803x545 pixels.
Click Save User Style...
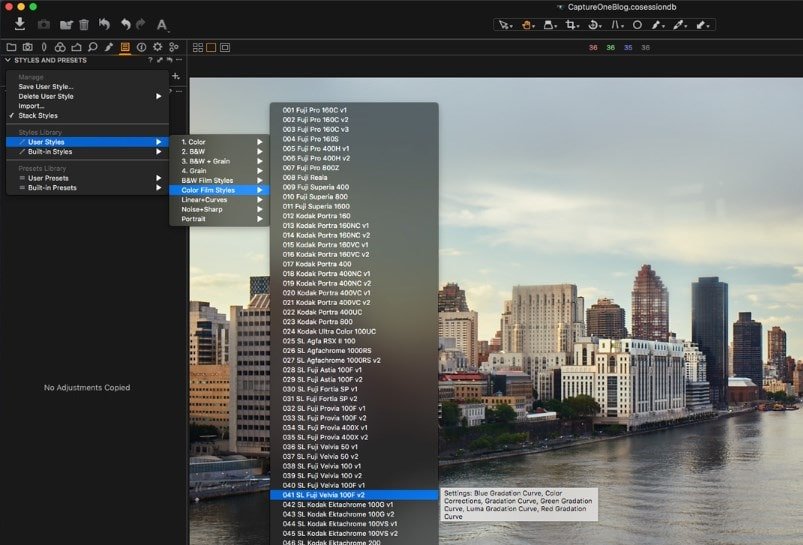[x=46, y=87]
